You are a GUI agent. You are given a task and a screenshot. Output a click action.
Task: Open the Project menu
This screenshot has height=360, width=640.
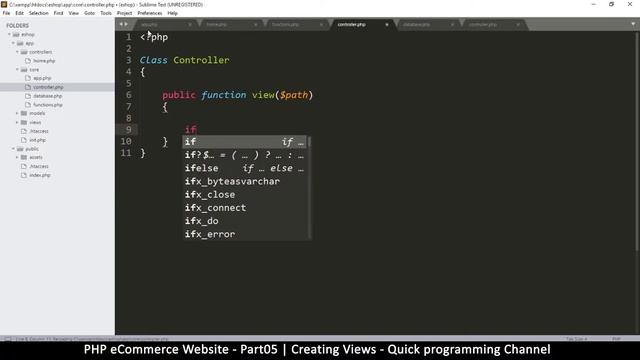tap(124, 13)
